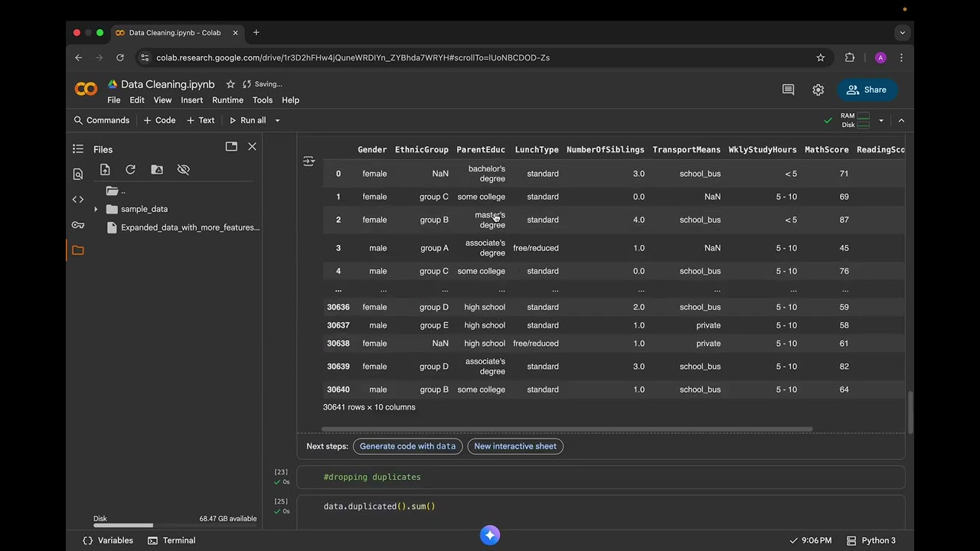The height and width of the screenshot is (551, 980).
Task: Click the ParentEduc column header
Action: click(481, 150)
